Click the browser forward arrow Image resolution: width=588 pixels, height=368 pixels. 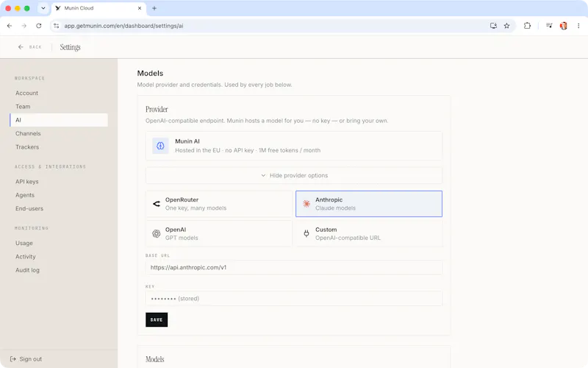click(x=24, y=26)
